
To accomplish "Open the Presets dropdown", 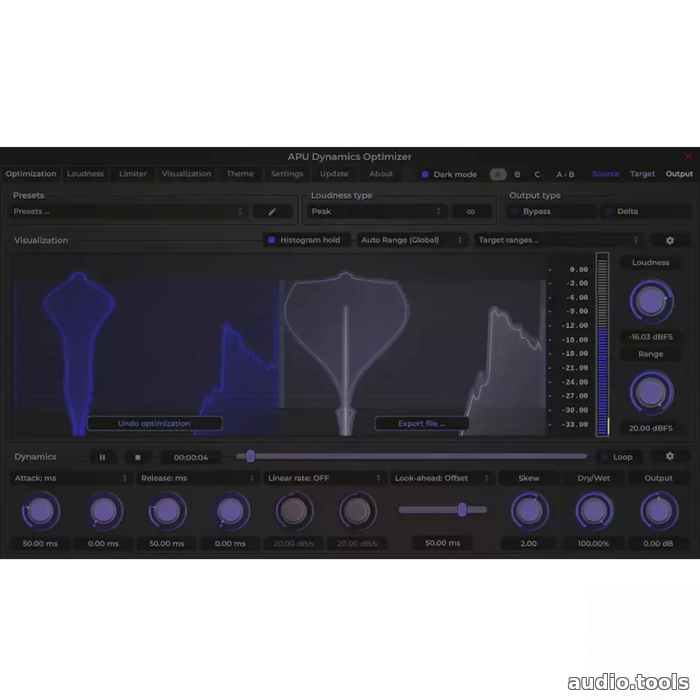I will click(x=128, y=212).
